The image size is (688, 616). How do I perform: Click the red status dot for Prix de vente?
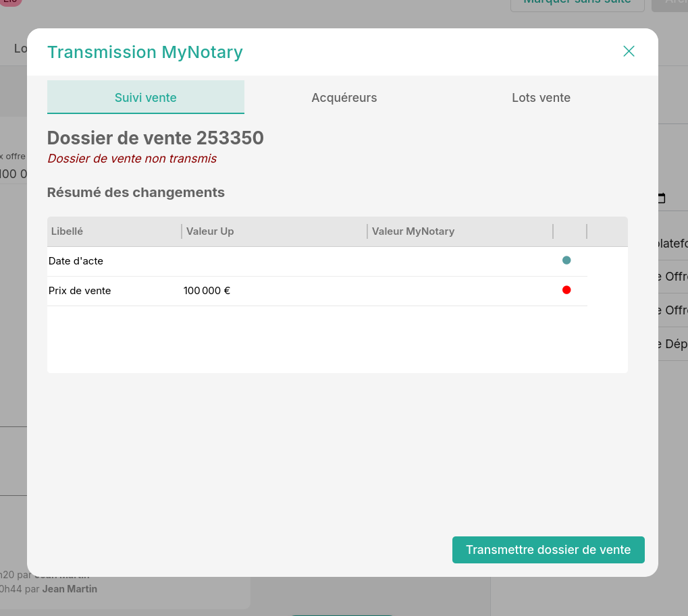[566, 290]
